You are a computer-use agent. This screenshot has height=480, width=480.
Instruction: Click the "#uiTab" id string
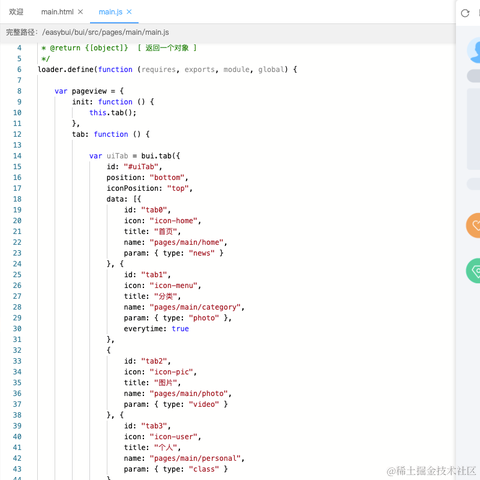(141, 167)
